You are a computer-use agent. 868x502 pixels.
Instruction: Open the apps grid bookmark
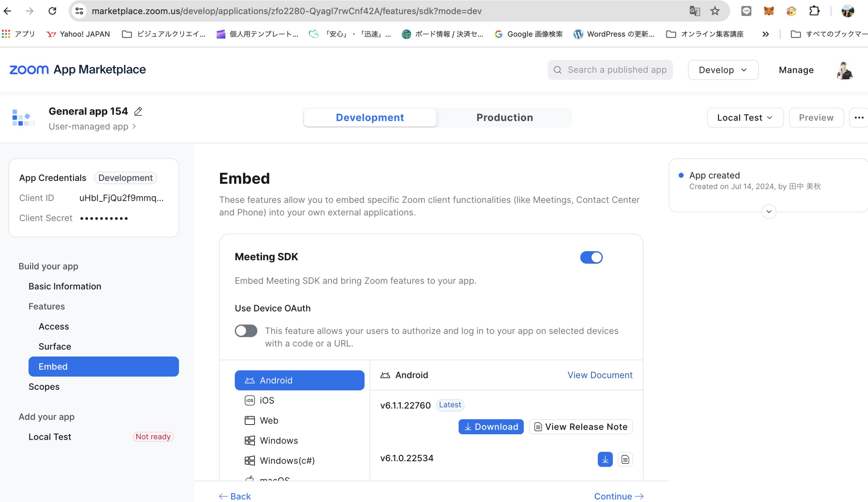(18, 34)
